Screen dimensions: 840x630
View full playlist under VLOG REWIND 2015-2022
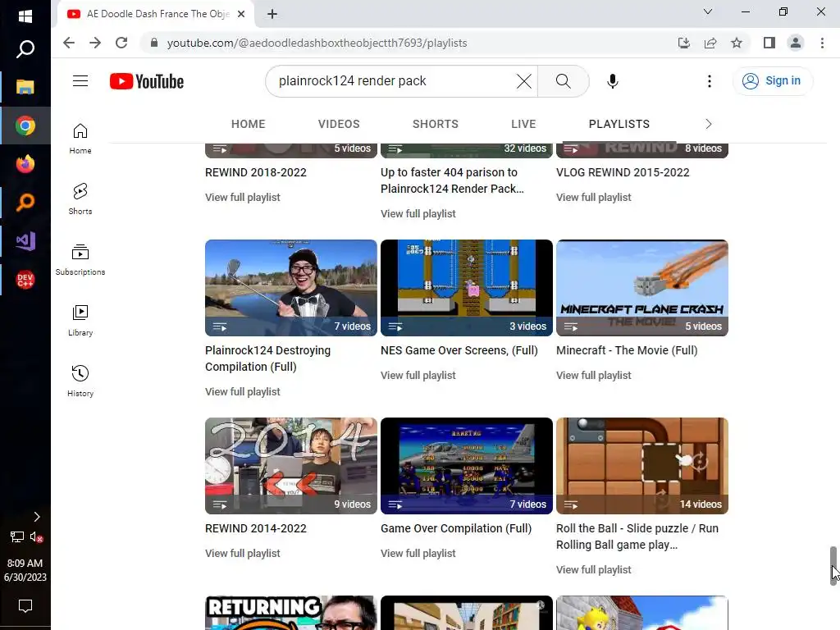594,197
